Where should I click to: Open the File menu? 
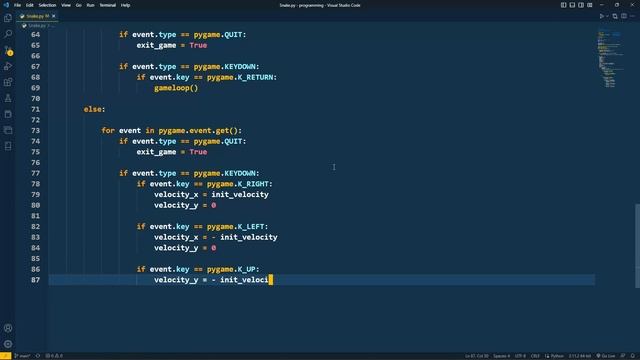17,5
